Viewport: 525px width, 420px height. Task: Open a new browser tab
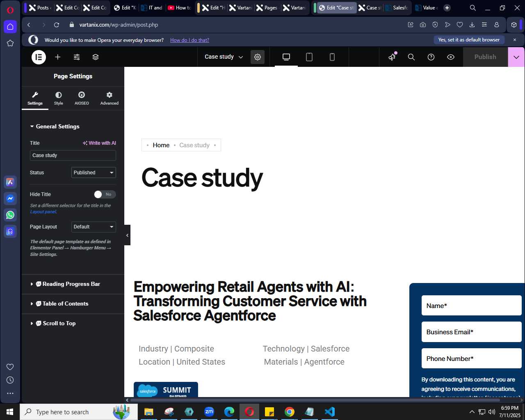(x=447, y=8)
